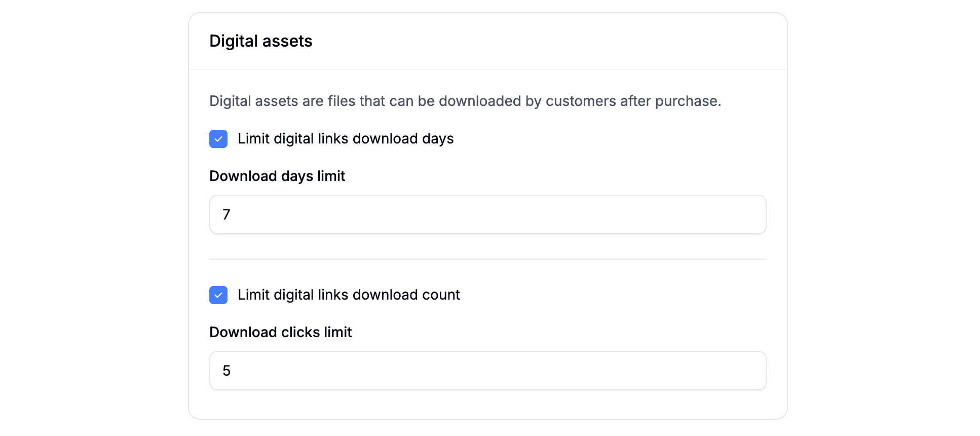Click the blue checkmark next to download count
Image resolution: width=980 pixels, height=436 pixels.
pyautogui.click(x=218, y=295)
